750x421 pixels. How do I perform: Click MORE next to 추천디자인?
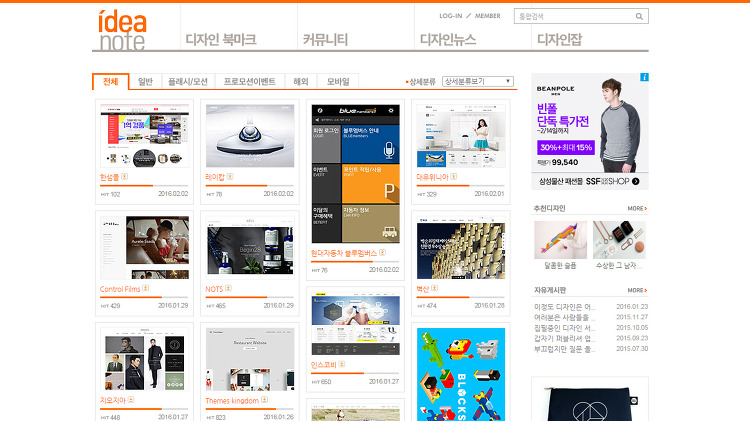point(637,209)
